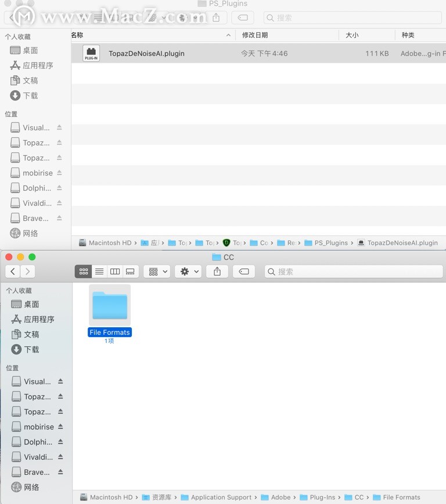This screenshot has width=446, height=504.
Task: Eject Dolphi... volume in CC sidebar
Action: click(60, 442)
